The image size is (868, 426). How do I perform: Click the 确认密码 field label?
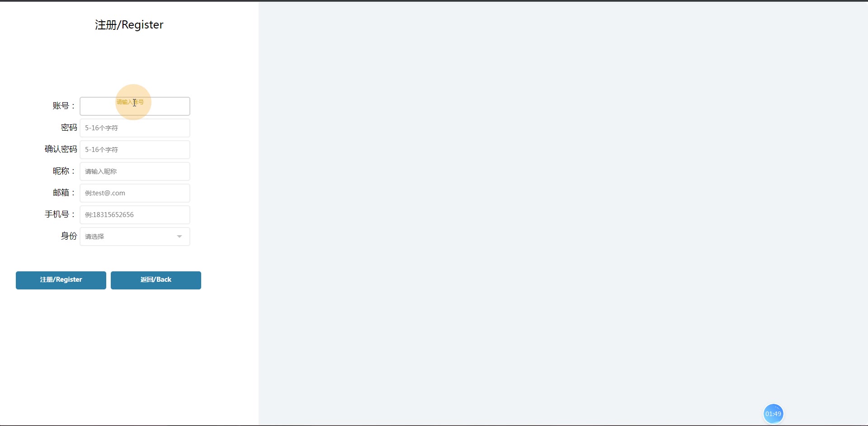(61, 149)
